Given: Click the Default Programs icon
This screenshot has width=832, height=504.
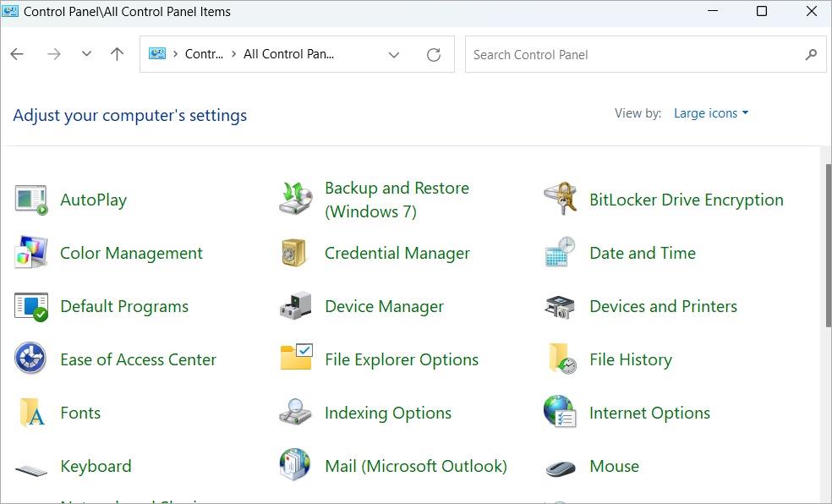Looking at the screenshot, I should [x=31, y=306].
